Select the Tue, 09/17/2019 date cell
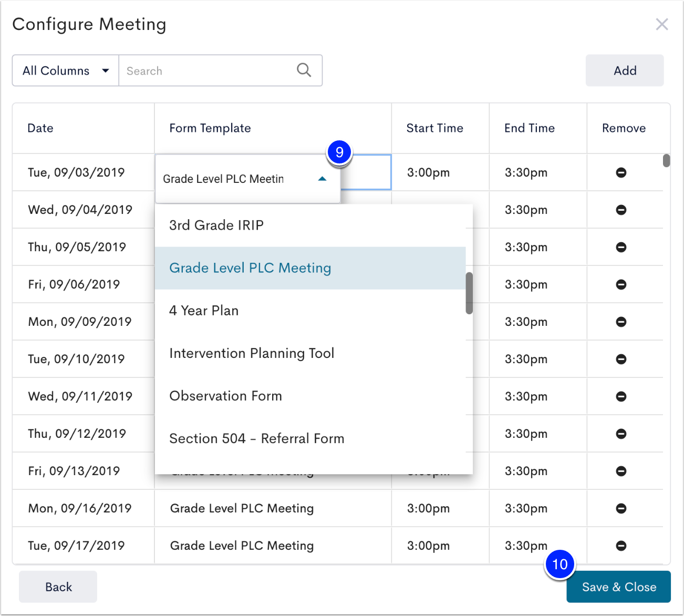The width and height of the screenshot is (684, 616). pyautogui.click(x=84, y=546)
